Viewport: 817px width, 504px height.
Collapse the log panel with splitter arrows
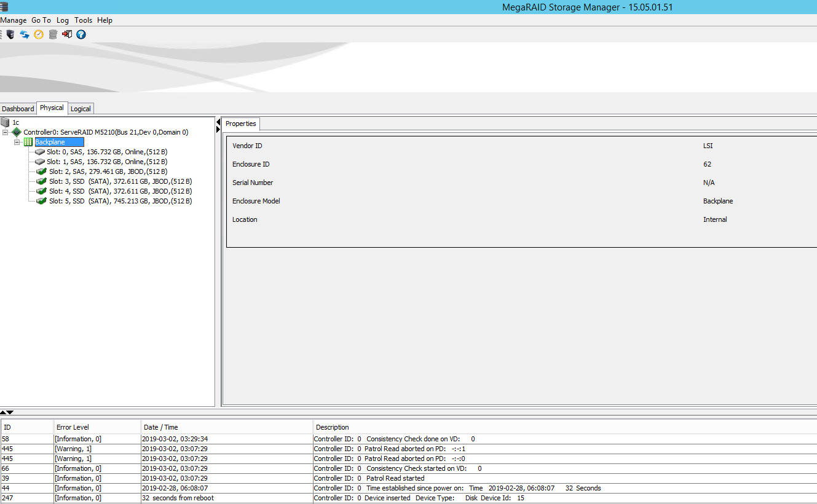point(10,412)
